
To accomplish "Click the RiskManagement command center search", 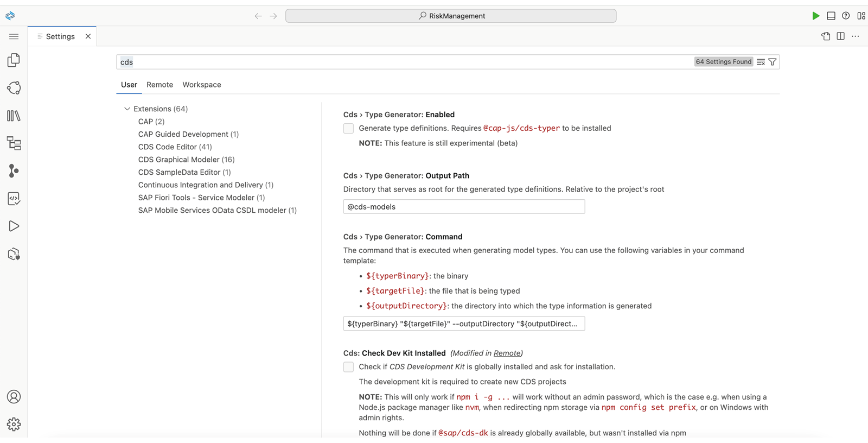I will click(x=451, y=16).
